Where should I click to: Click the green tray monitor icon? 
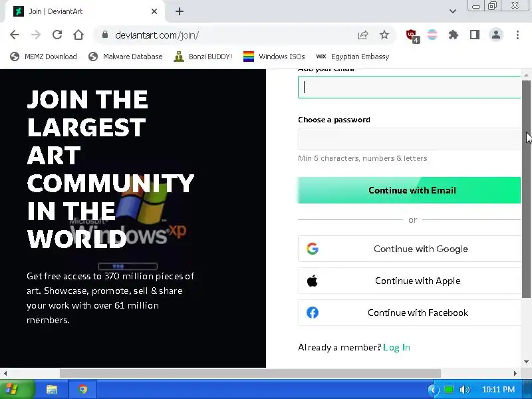pyautogui.click(x=449, y=390)
